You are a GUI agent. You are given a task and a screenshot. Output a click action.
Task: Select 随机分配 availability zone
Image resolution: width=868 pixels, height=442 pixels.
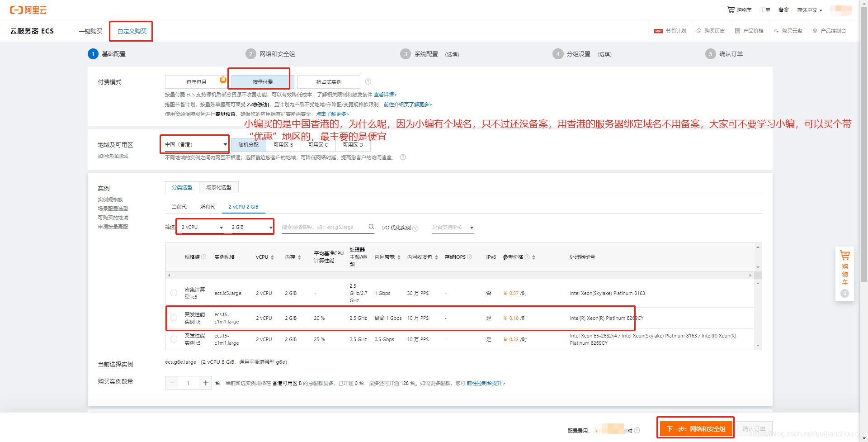point(249,145)
